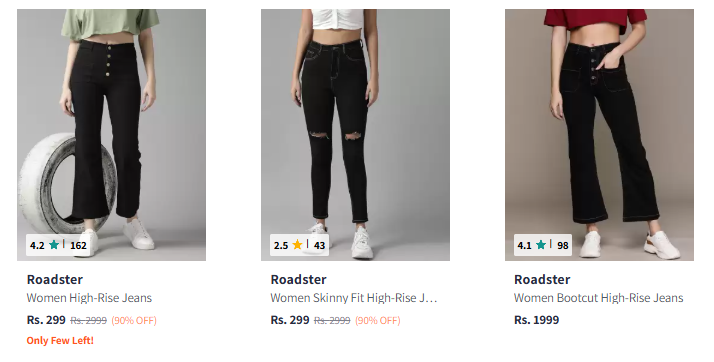Click the 4.1 rating badge with 98 reviews
714x362 pixels.
(x=543, y=245)
